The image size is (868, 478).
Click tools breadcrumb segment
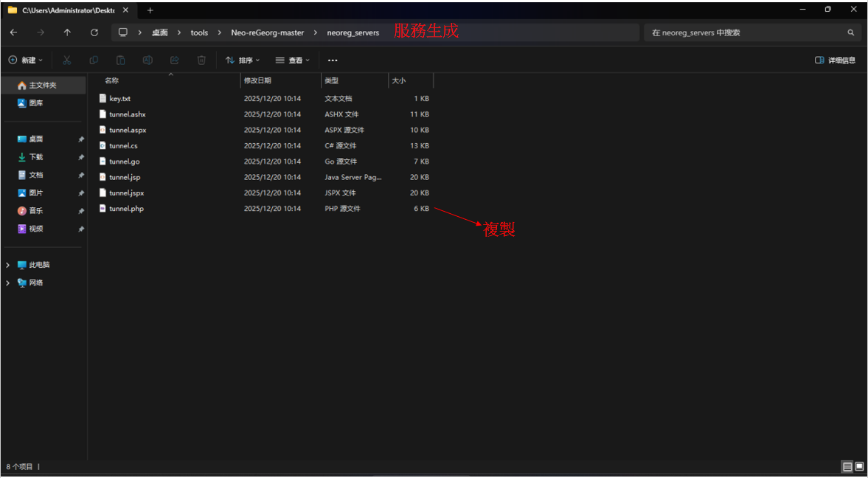199,32
